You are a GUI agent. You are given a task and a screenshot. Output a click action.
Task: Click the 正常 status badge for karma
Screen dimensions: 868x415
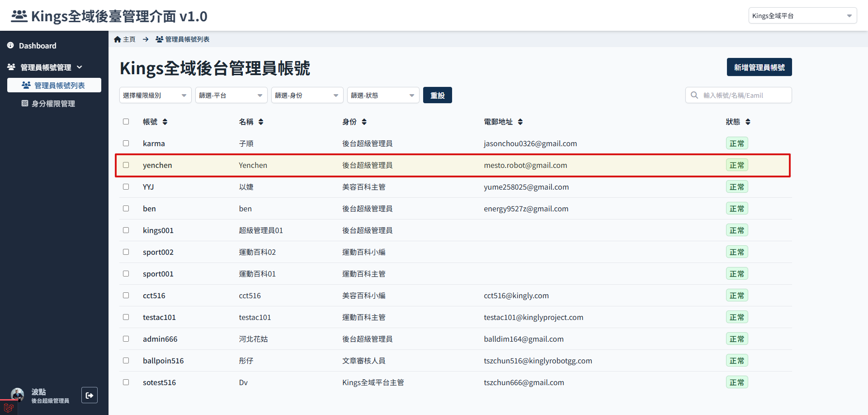click(737, 143)
